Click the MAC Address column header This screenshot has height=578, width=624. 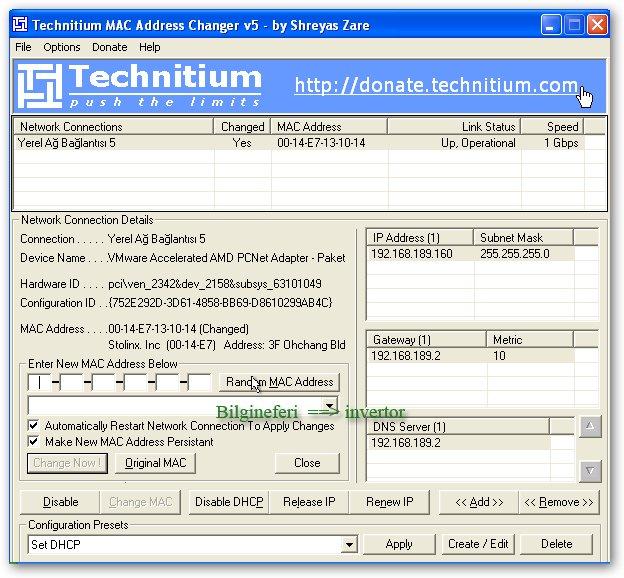[329, 127]
